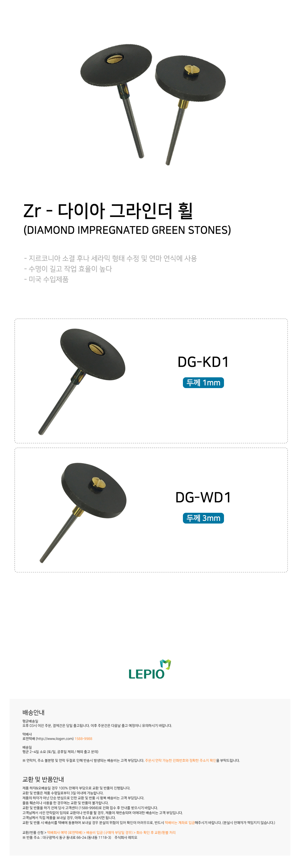300x868 pixels.
Task: Click the DG-WD1 model name
Action: [x=203, y=497]
